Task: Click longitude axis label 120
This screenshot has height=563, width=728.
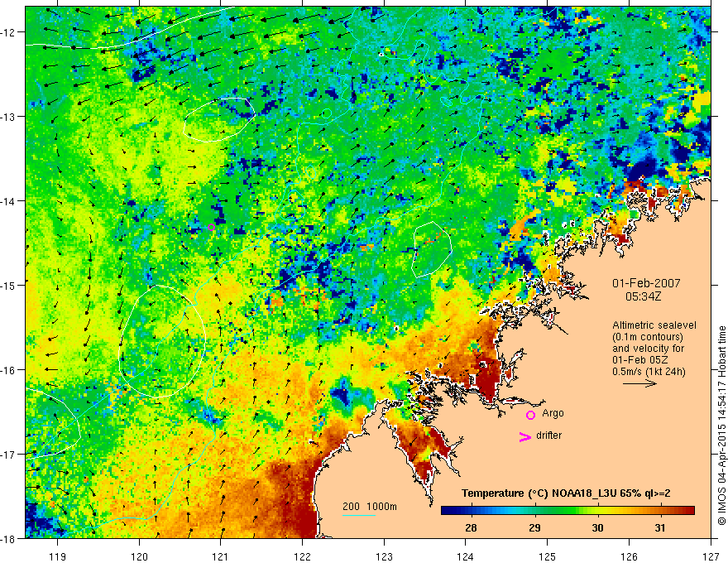Action: click(139, 556)
